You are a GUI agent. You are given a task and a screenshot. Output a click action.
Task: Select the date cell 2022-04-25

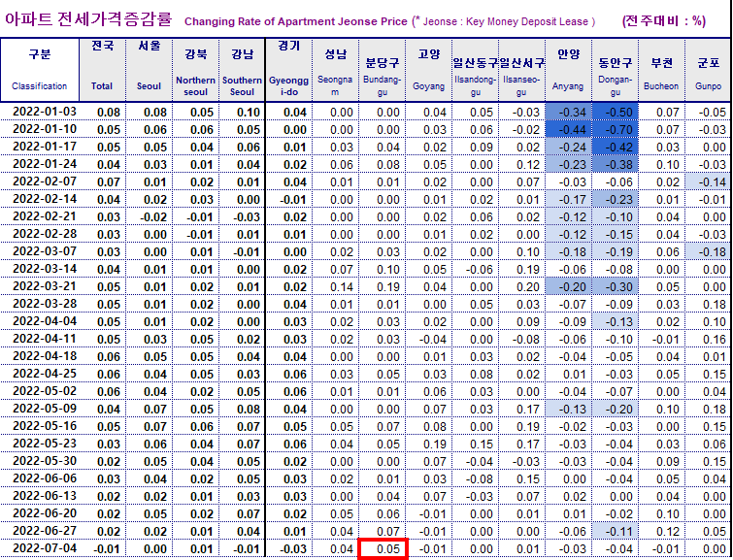[x=40, y=374]
